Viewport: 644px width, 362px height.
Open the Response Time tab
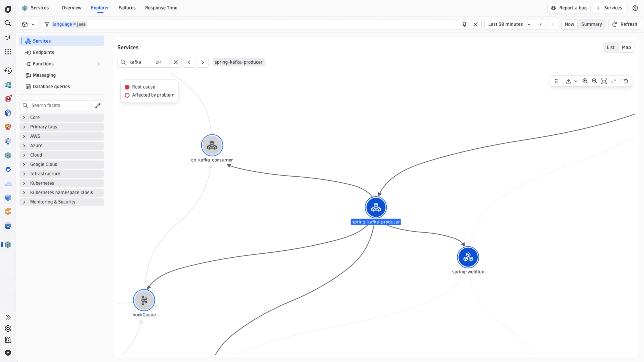pyautogui.click(x=161, y=8)
